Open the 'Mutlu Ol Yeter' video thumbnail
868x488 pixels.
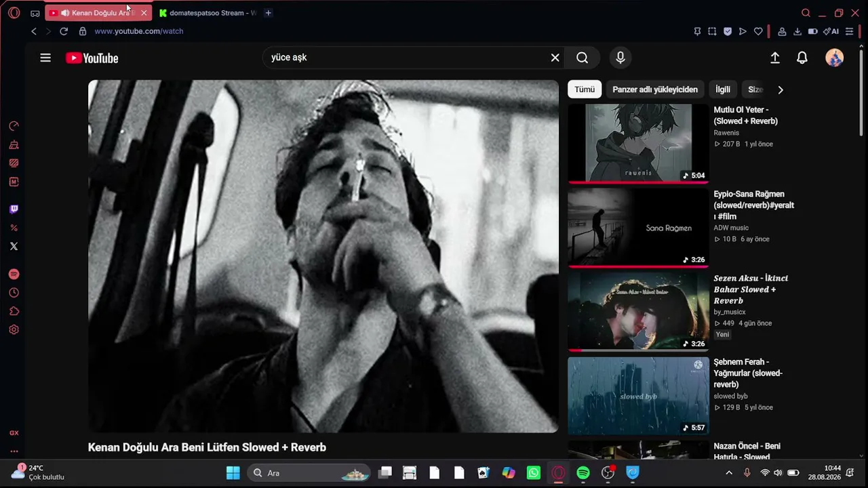tap(638, 143)
